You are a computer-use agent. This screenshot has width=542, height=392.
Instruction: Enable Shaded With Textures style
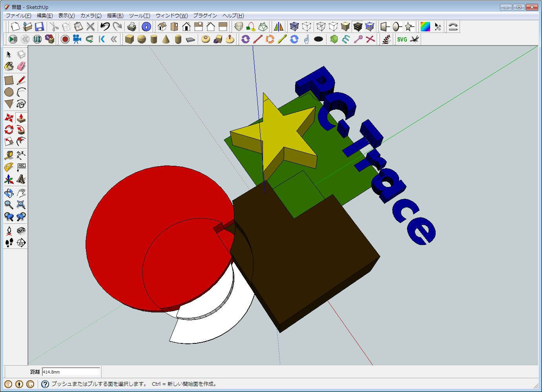click(x=358, y=27)
